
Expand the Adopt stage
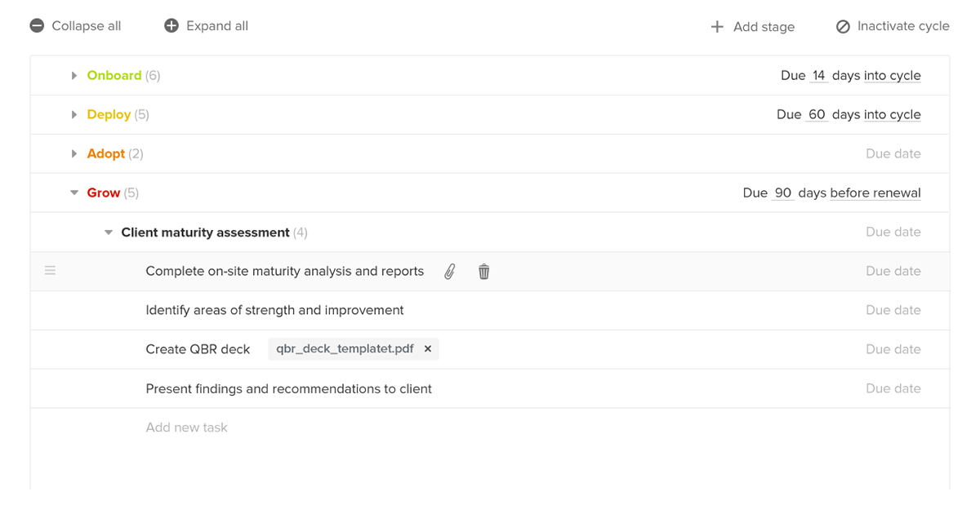click(x=73, y=153)
